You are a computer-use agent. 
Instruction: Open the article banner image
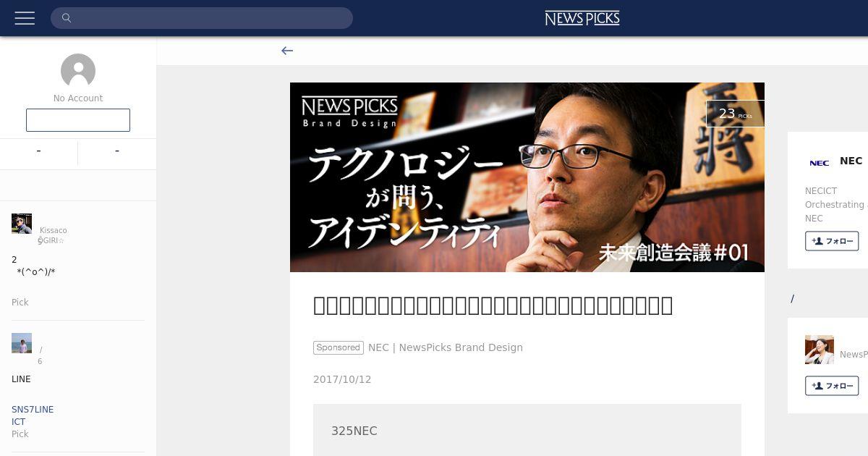coord(527,177)
